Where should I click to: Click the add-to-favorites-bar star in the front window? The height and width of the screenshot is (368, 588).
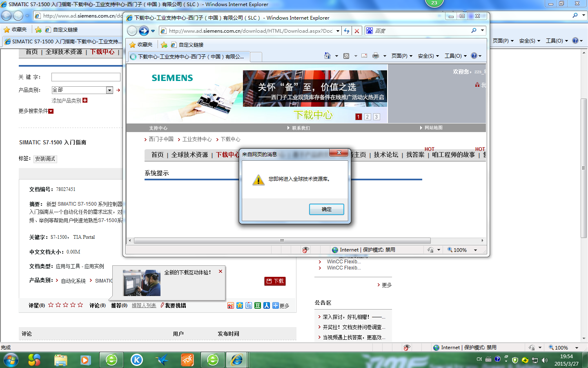click(x=164, y=45)
